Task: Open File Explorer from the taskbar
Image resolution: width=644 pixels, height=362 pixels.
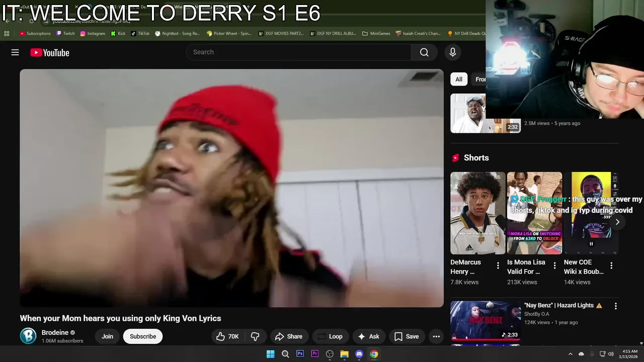Action: coord(344,354)
